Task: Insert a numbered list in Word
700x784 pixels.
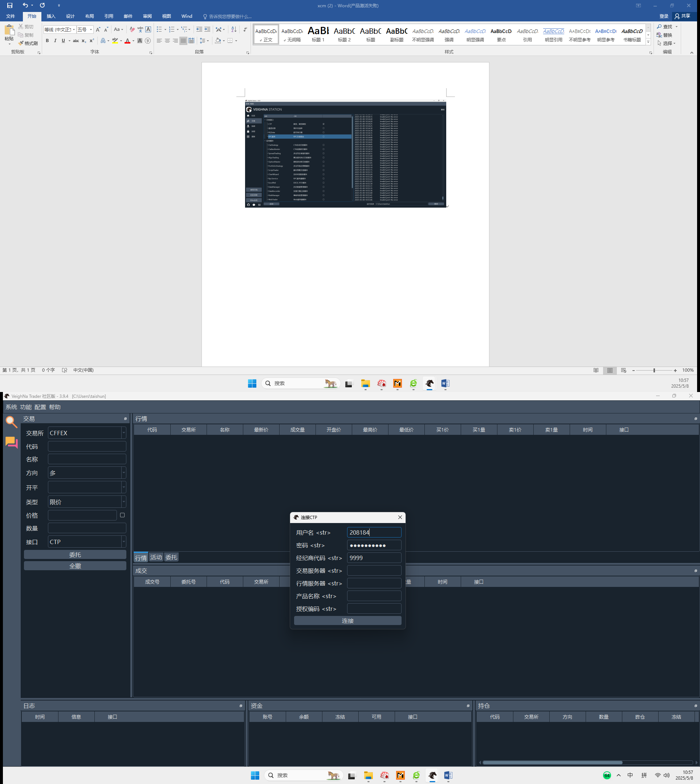Action: click(171, 30)
